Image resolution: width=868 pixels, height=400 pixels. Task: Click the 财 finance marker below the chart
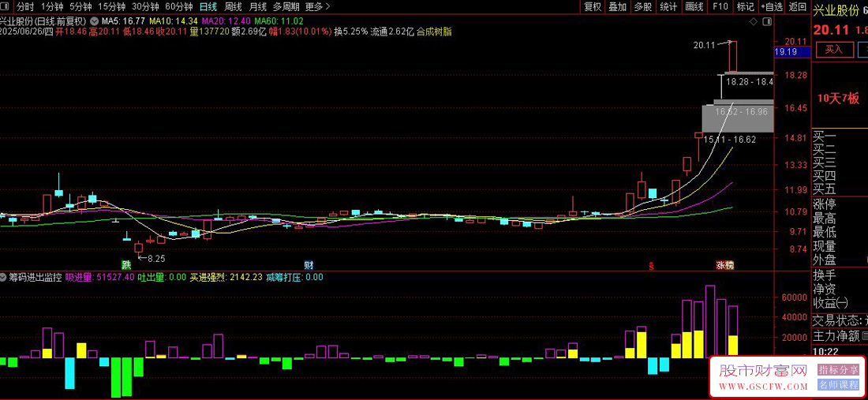[309, 264]
